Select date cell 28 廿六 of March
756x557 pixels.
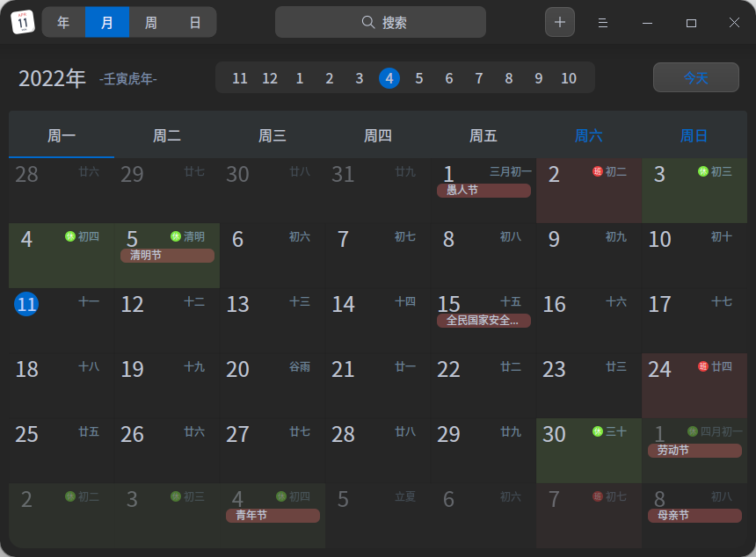click(62, 191)
